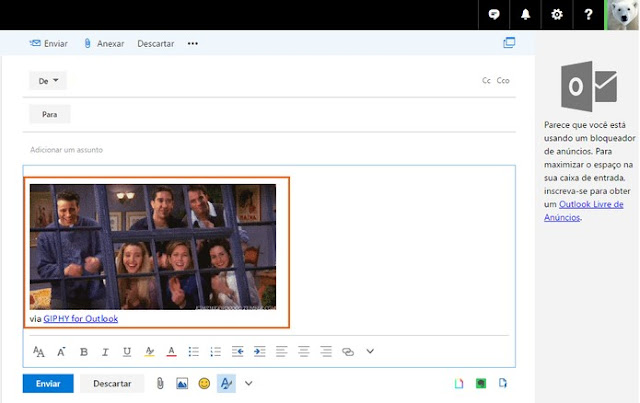Show the Cc field
Viewport: 640px width, 403px height.
point(486,80)
